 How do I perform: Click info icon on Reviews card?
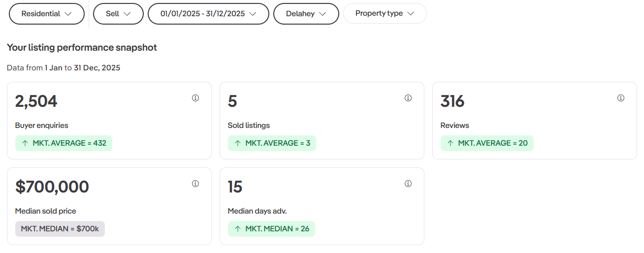tap(621, 98)
